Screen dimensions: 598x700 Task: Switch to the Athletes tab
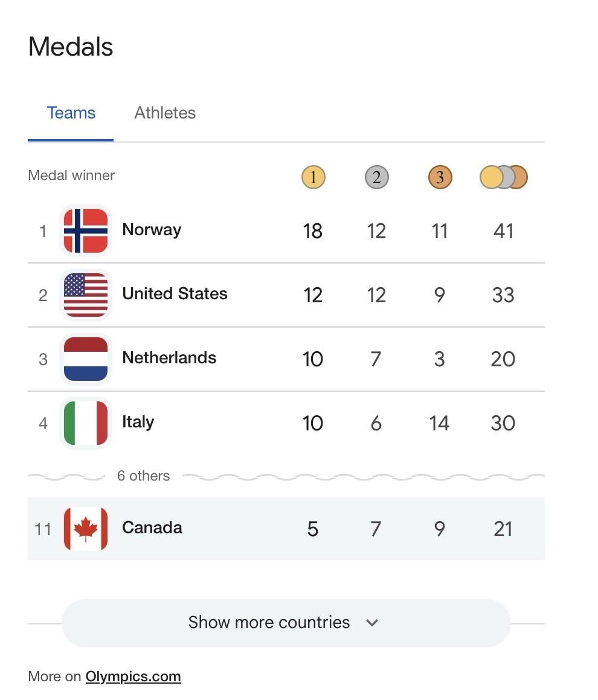click(165, 113)
